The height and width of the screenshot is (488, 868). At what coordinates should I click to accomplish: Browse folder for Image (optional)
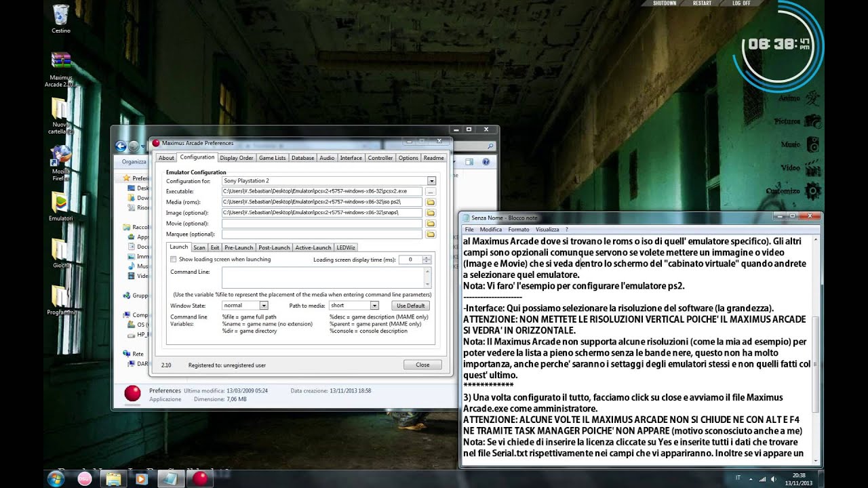430,213
